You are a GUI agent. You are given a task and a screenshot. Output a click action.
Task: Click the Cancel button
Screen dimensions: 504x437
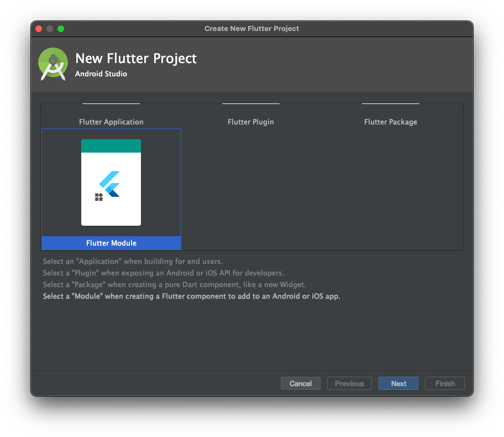[301, 383]
